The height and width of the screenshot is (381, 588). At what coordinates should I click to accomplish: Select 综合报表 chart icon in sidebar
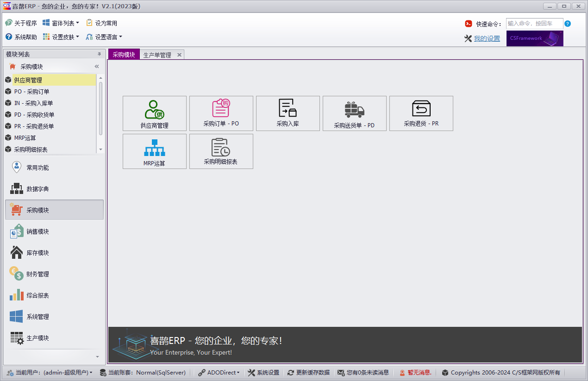pos(17,295)
